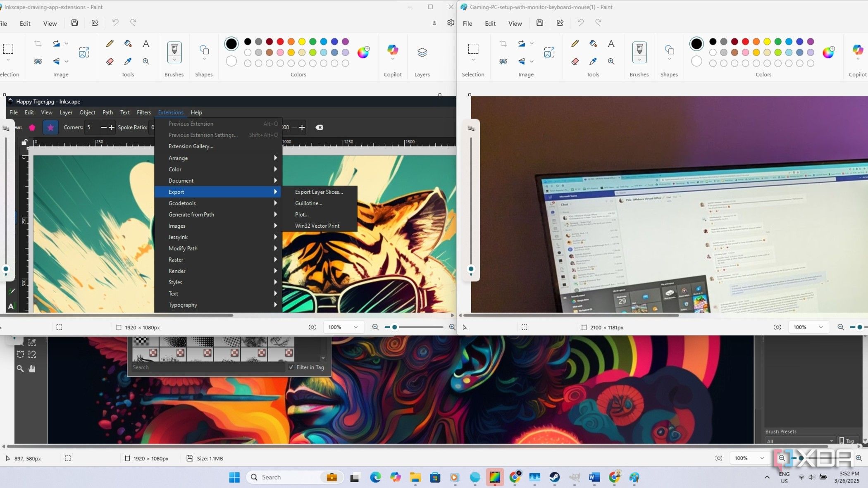Select the Eraser tool in left Paint window
This screenshot has width=868, height=488.
click(x=110, y=61)
